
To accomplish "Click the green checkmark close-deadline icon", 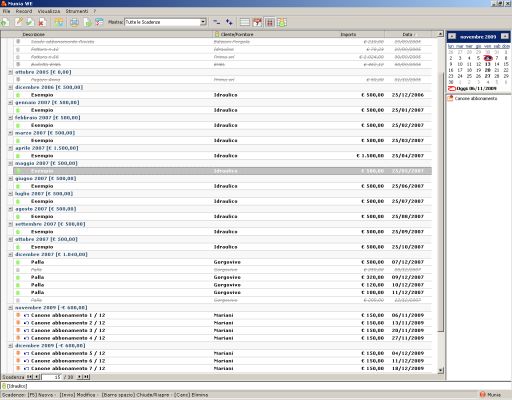I will coord(30,22).
